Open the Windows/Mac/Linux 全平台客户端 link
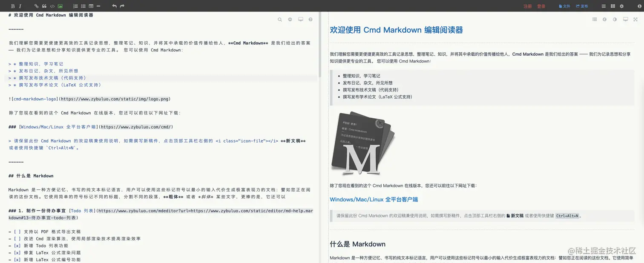The image size is (644, 263). (x=374, y=199)
